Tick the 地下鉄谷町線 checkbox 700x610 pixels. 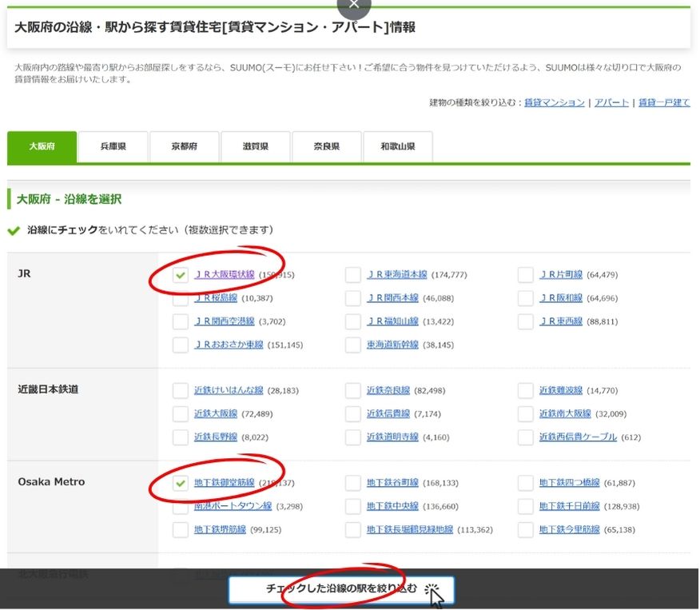coord(353,483)
